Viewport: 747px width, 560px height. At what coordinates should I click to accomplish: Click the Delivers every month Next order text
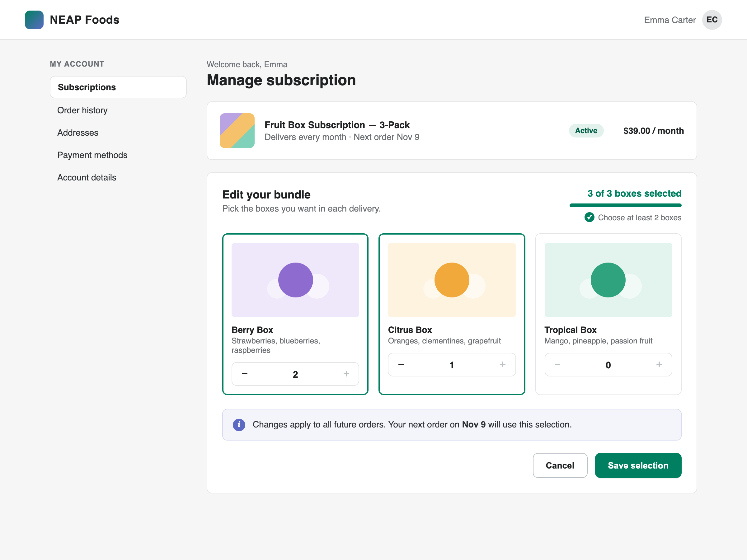[342, 137]
